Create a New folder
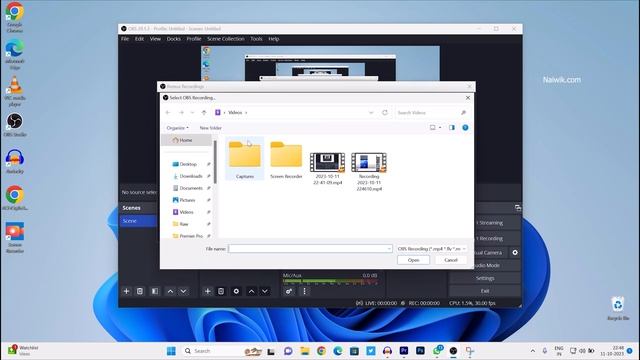The width and height of the screenshot is (640, 360). click(x=211, y=128)
